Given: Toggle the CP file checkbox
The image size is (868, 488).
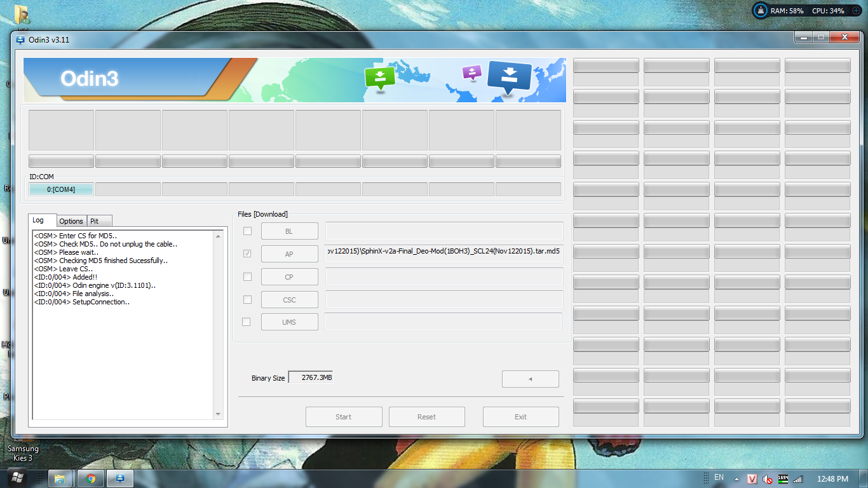Looking at the screenshot, I should pos(247,276).
